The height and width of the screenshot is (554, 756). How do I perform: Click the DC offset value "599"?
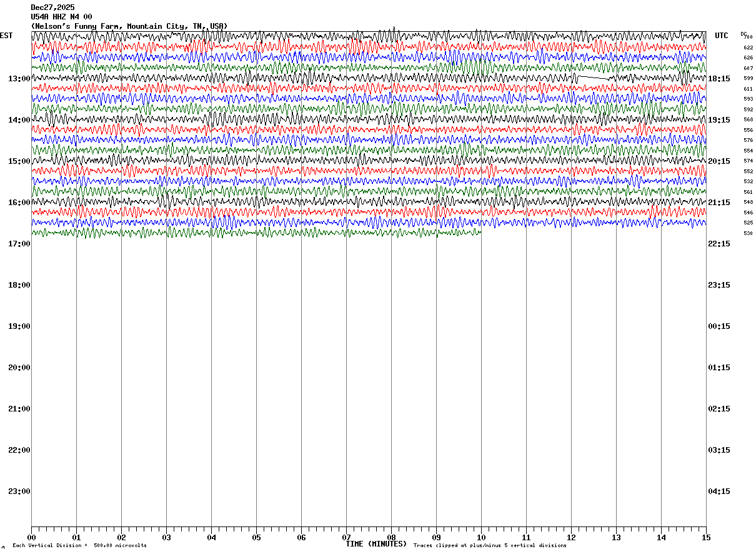(748, 78)
